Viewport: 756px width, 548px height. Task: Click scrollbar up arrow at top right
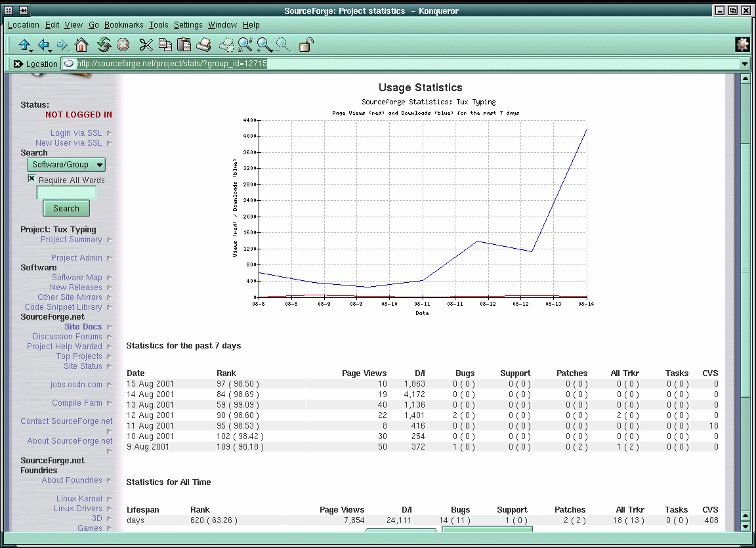(x=745, y=79)
